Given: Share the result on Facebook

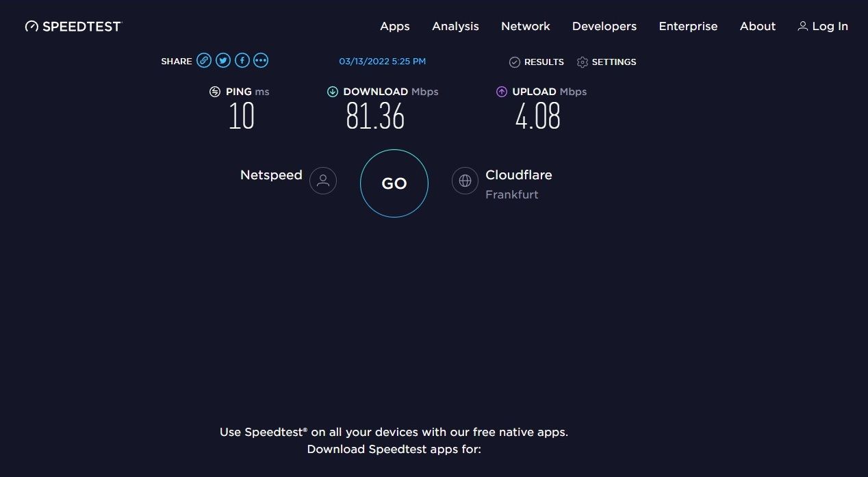Looking at the screenshot, I should pos(242,61).
